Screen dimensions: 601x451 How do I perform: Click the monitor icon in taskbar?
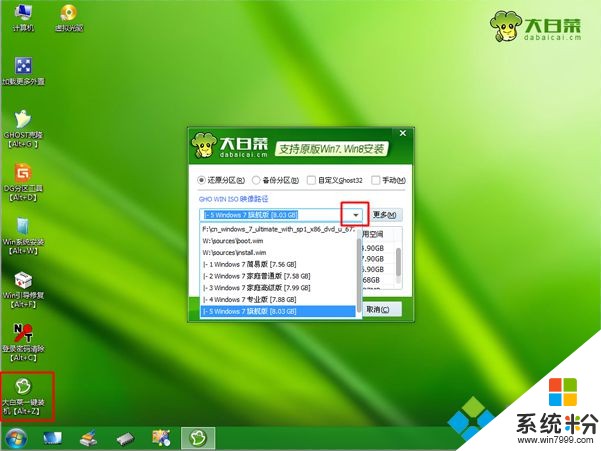(53, 438)
